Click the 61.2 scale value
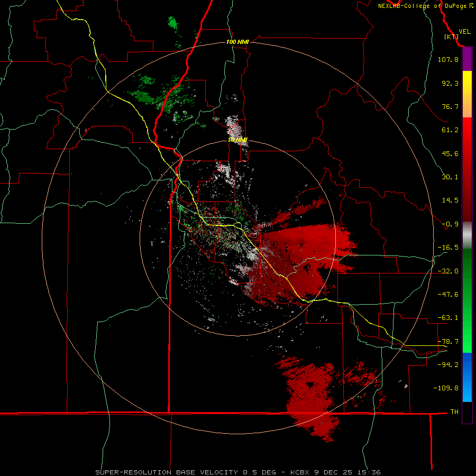 pos(450,130)
